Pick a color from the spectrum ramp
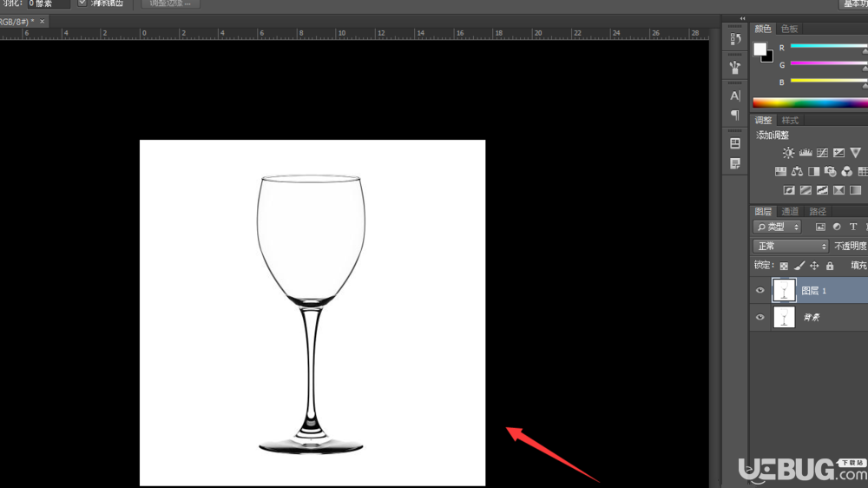 tap(810, 103)
